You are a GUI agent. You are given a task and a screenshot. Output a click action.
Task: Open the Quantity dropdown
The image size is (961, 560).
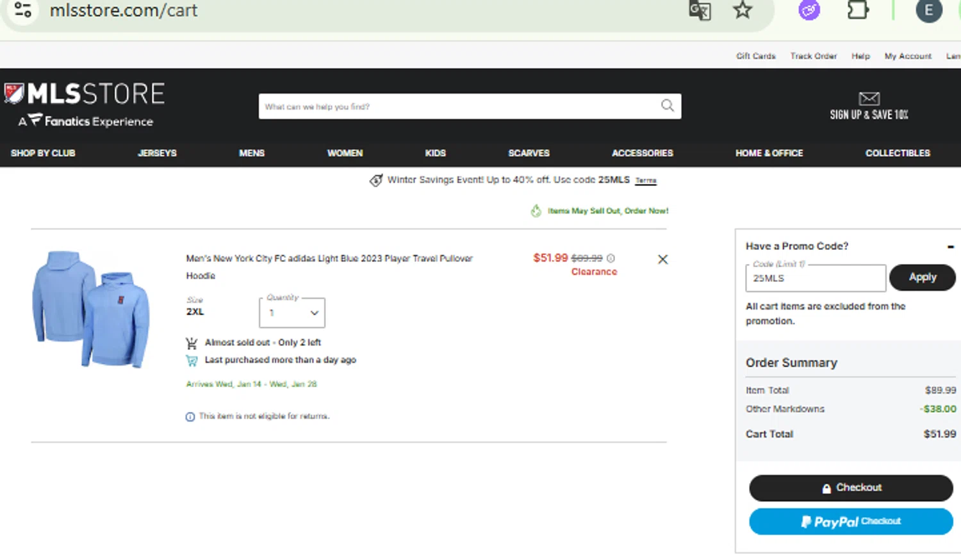(x=292, y=313)
